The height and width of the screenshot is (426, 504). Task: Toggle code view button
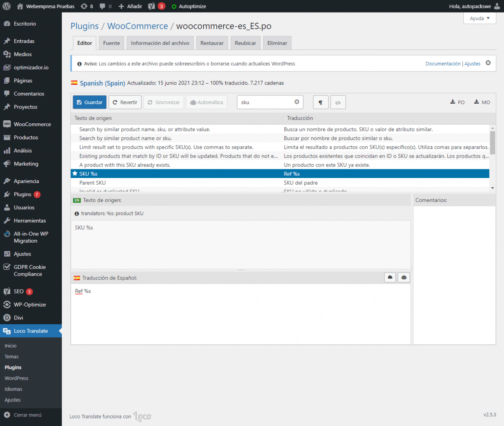coord(338,102)
